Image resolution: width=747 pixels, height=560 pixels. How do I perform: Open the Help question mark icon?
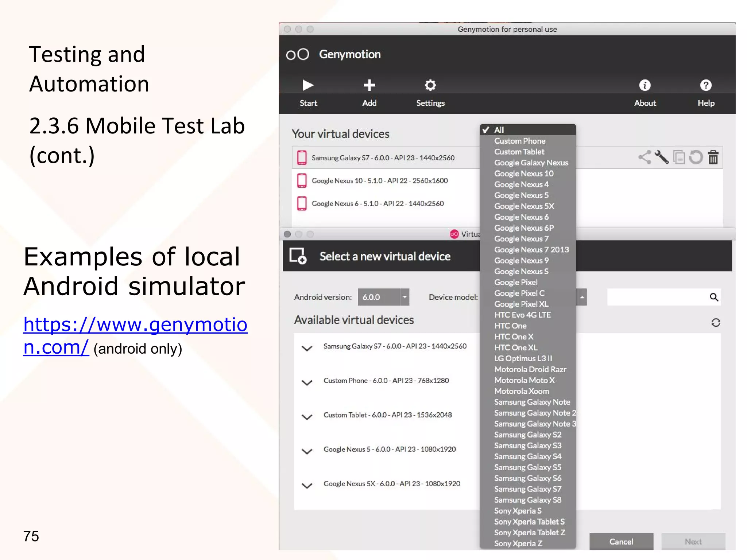click(706, 85)
